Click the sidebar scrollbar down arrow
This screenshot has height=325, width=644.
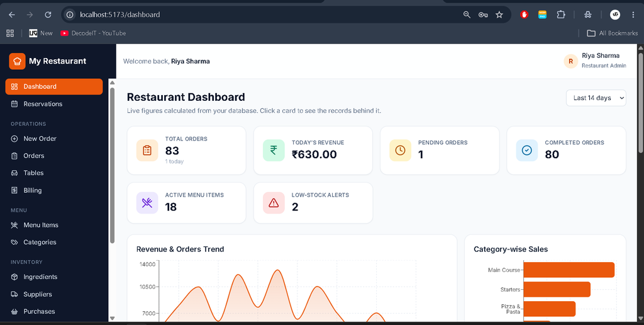pyautogui.click(x=112, y=319)
